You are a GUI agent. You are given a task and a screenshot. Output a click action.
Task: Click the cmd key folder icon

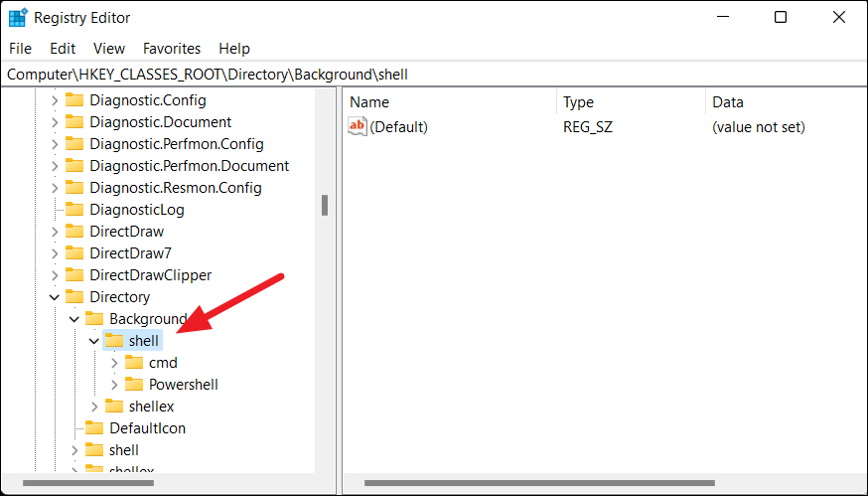coord(133,363)
